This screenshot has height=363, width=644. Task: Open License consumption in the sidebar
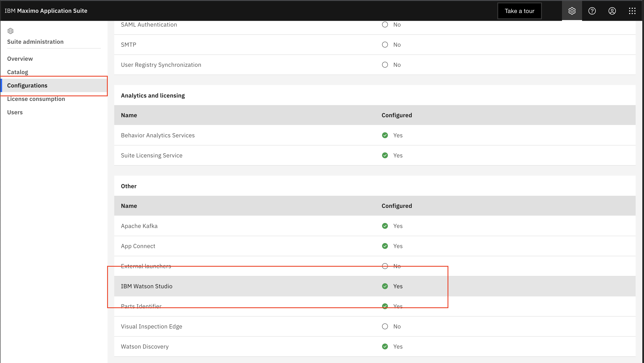coord(36,99)
